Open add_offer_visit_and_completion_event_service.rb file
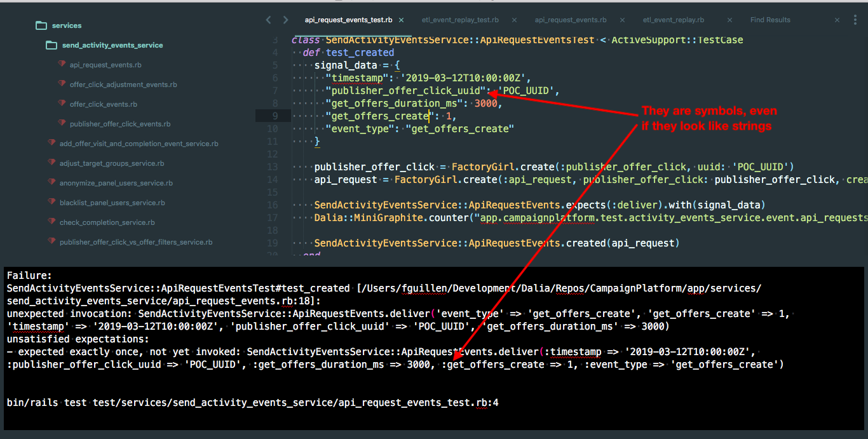Viewport: 868px width, 439px height. tap(139, 144)
